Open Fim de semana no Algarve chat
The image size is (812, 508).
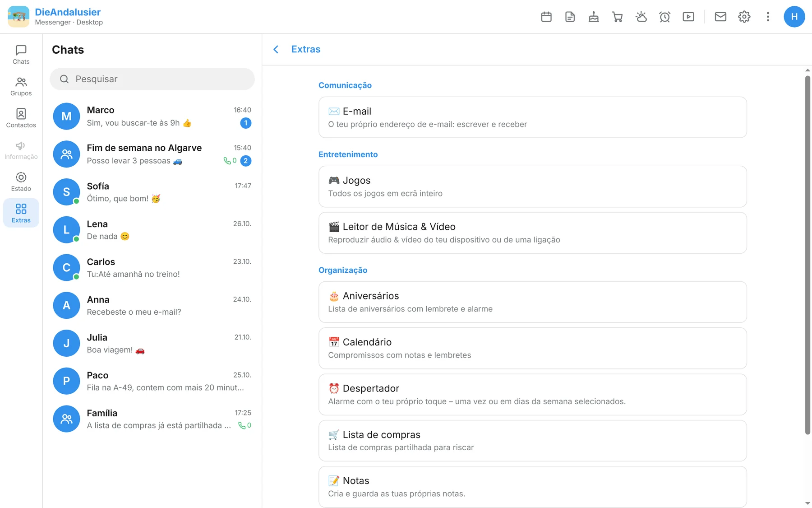[x=152, y=154]
